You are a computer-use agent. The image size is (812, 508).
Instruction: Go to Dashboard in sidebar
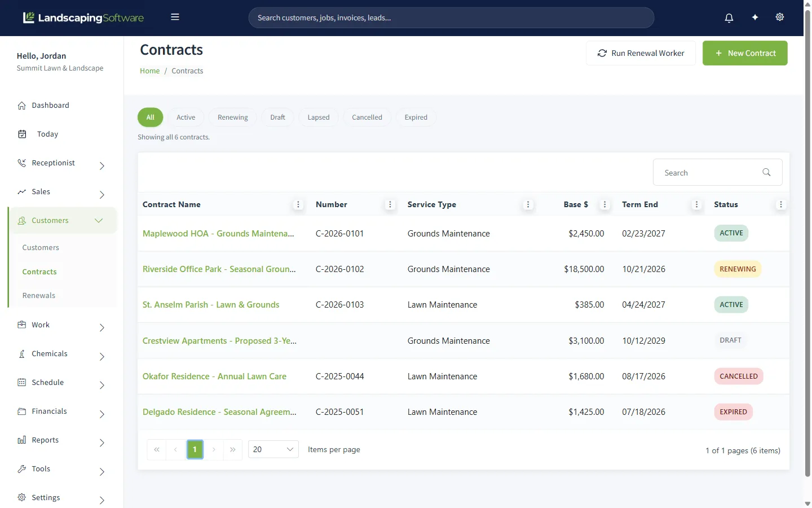[62, 106]
